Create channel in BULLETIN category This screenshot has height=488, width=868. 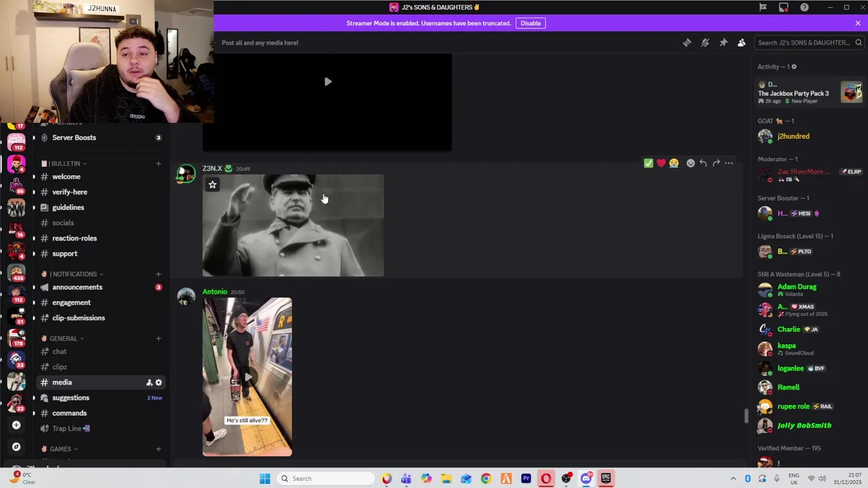(158, 163)
